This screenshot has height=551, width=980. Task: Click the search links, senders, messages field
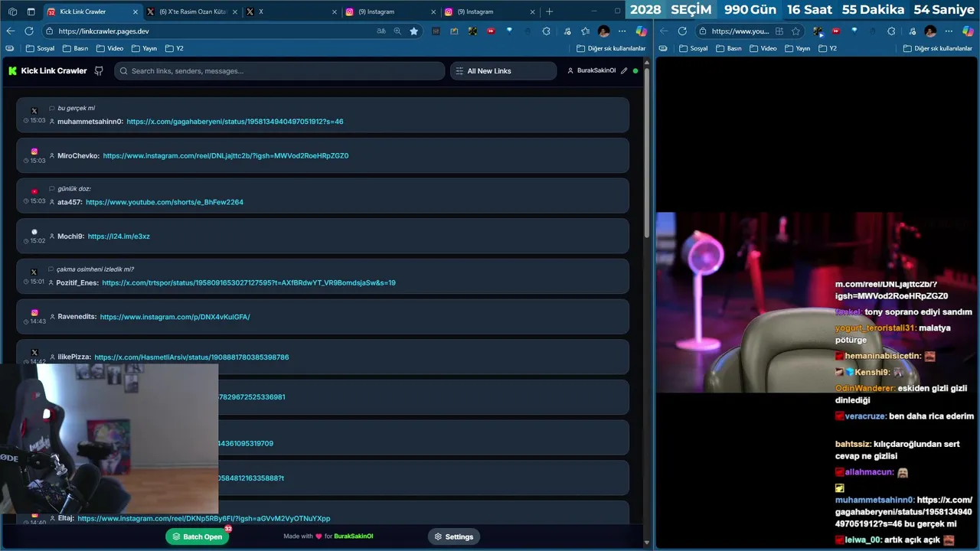[279, 71]
